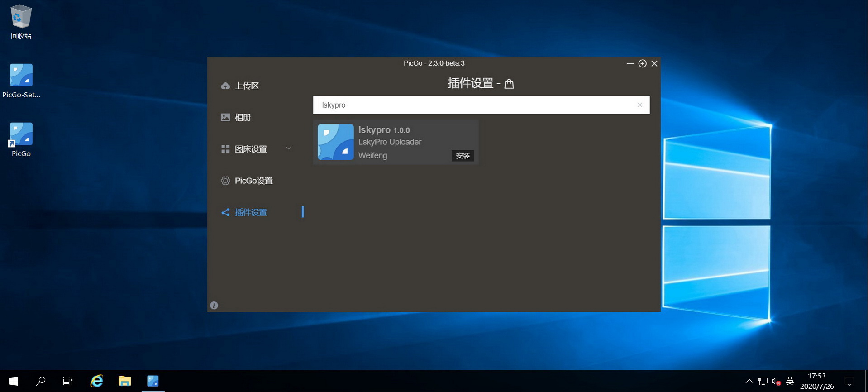Select the PicGo-Set... installer desktop icon
This screenshot has height=392, width=868.
click(x=21, y=81)
